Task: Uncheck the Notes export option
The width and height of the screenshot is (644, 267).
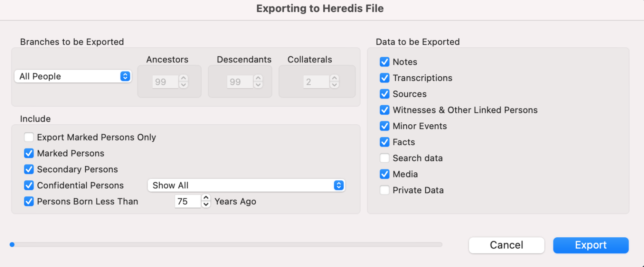Action: (x=384, y=62)
